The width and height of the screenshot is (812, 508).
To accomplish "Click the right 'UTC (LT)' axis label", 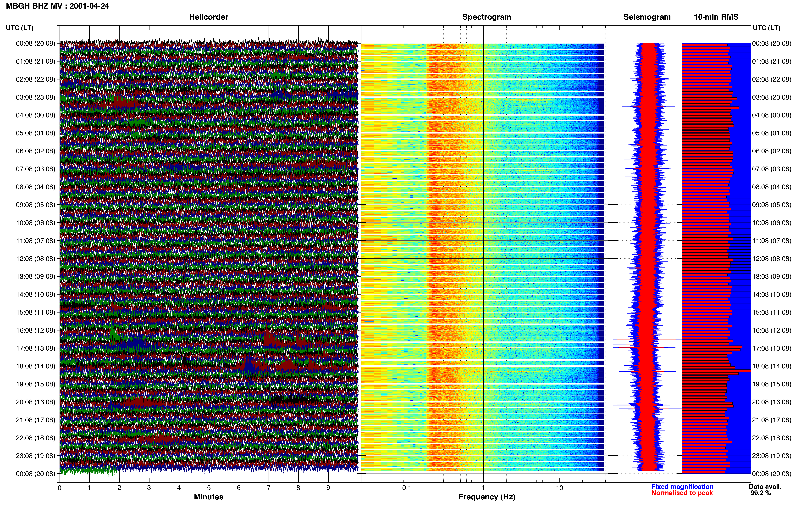I will coord(766,28).
